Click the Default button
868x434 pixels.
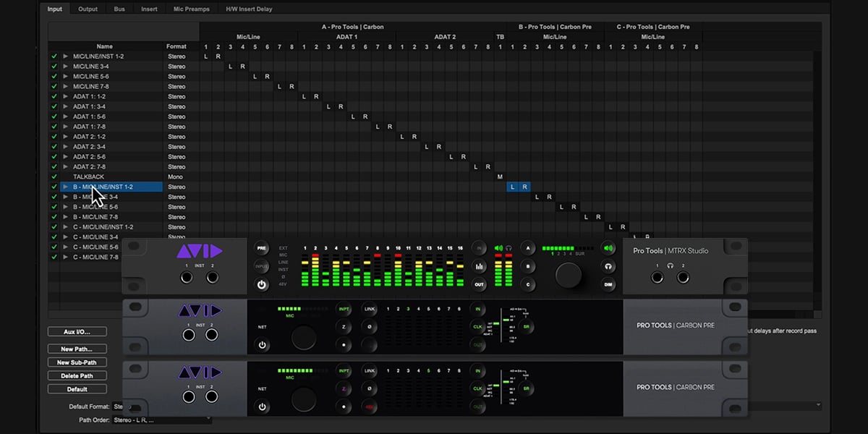click(x=77, y=389)
